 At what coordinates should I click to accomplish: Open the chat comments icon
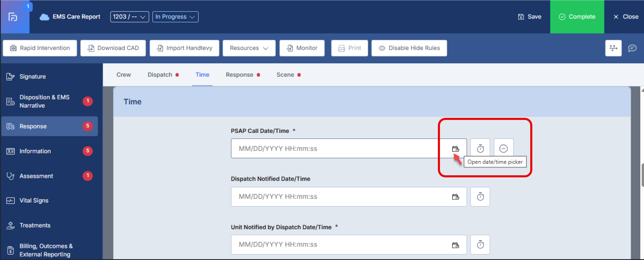click(632, 48)
